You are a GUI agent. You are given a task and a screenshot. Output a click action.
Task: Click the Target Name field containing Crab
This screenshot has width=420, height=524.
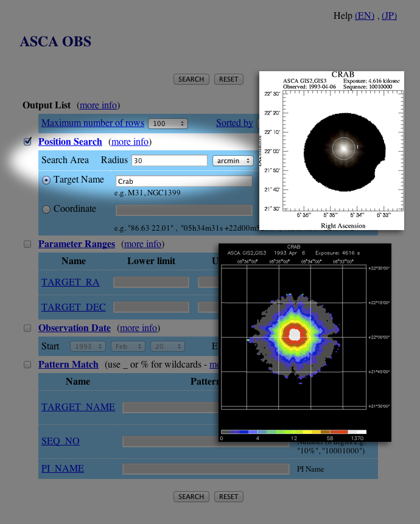pos(184,181)
